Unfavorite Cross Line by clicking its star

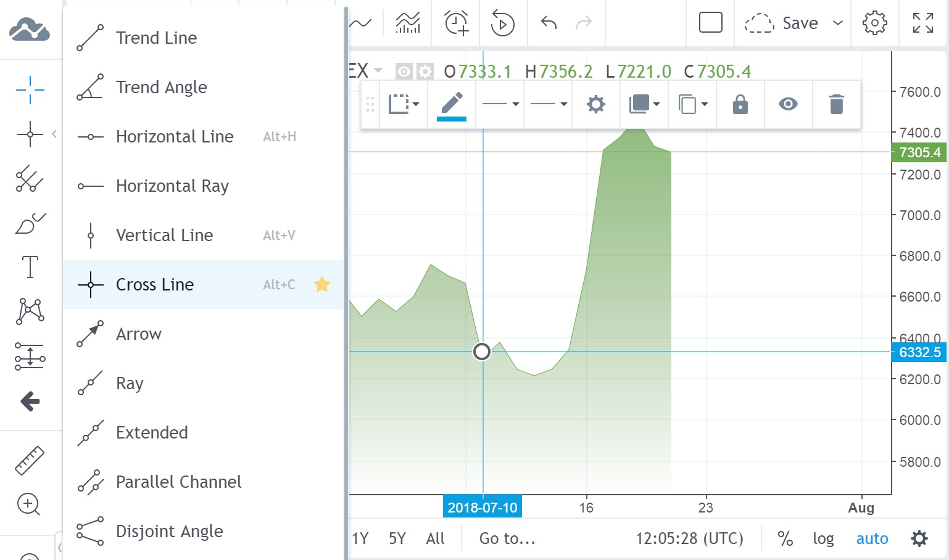pos(321,284)
